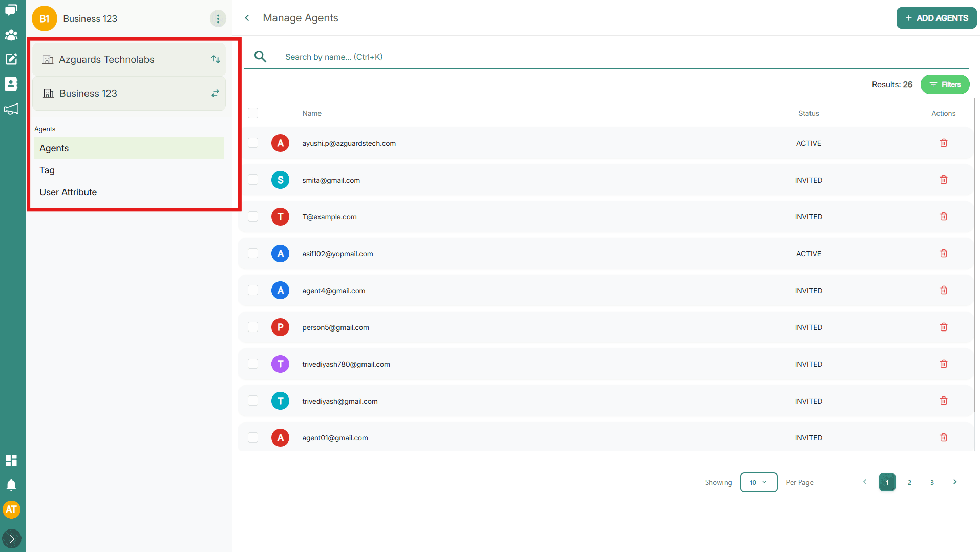Screen dimensions: 980x552
Task: Click the search magnifier icon
Action: (261, 57)
